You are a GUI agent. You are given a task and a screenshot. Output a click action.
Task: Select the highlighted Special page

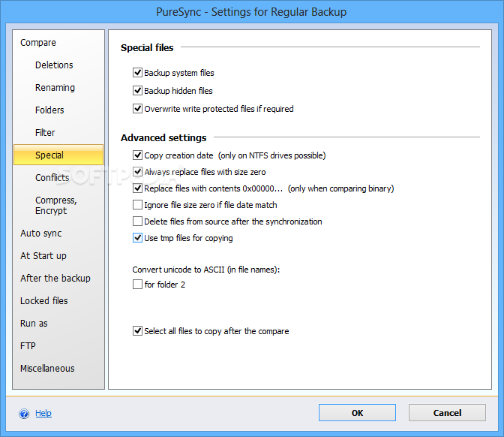click(x=58, y=155)
